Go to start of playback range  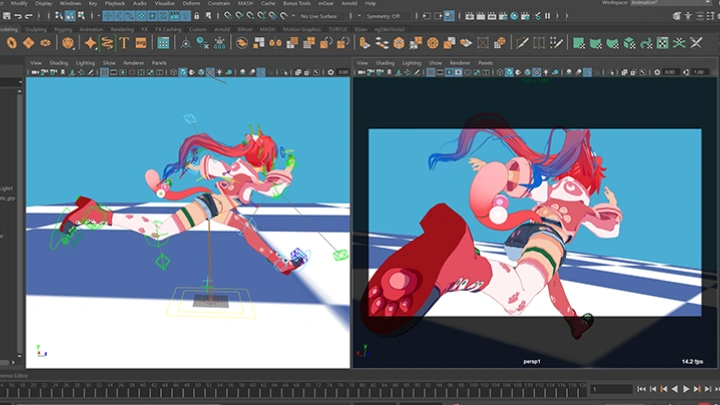click(x=641, y=389)
